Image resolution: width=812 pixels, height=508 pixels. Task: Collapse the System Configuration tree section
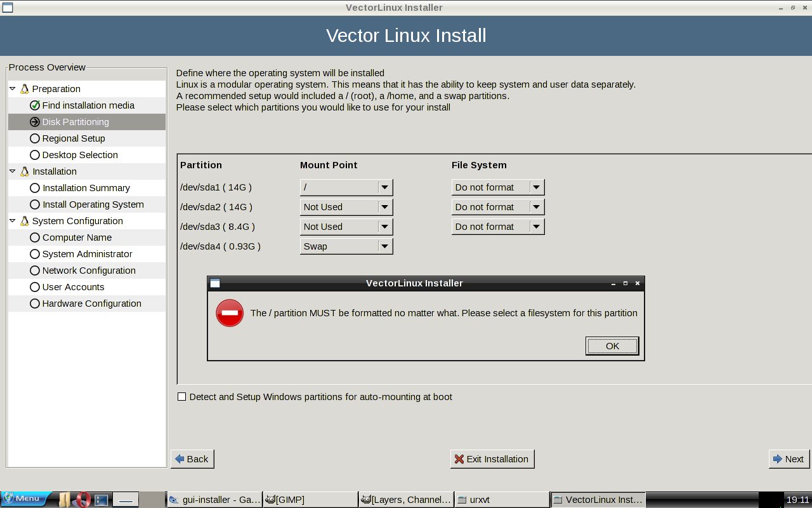[x=13, y=221]
